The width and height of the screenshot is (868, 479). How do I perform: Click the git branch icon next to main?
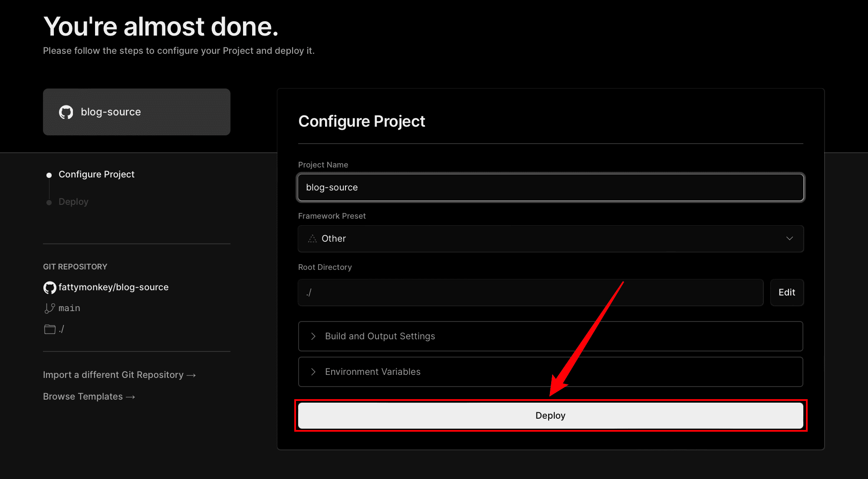(49, 308)
